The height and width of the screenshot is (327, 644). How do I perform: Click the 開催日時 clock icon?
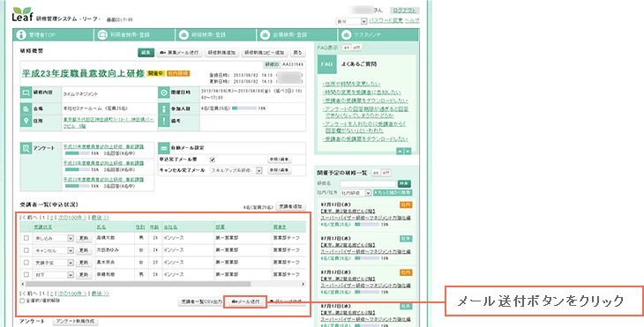click(x=164, y=93)
